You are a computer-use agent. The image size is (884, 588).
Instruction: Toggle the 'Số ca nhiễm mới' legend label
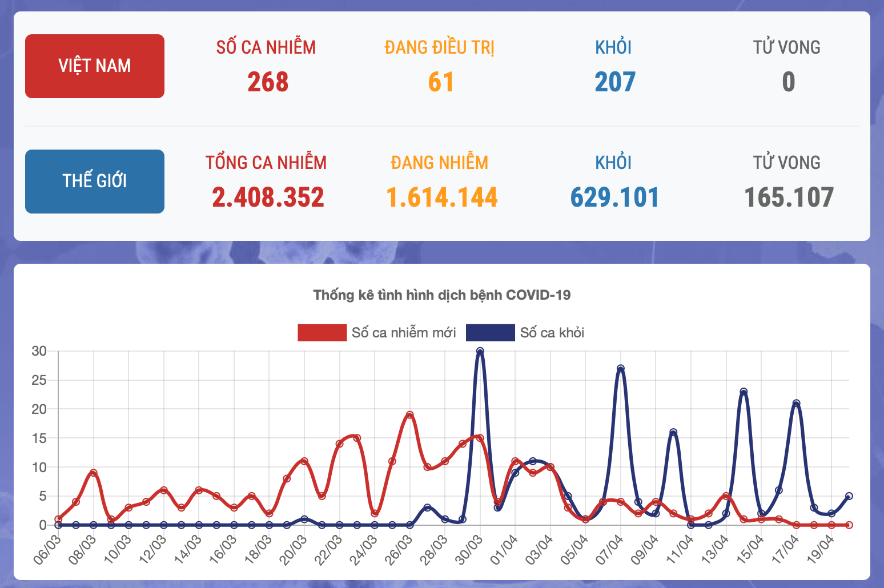tap(403, 333)
